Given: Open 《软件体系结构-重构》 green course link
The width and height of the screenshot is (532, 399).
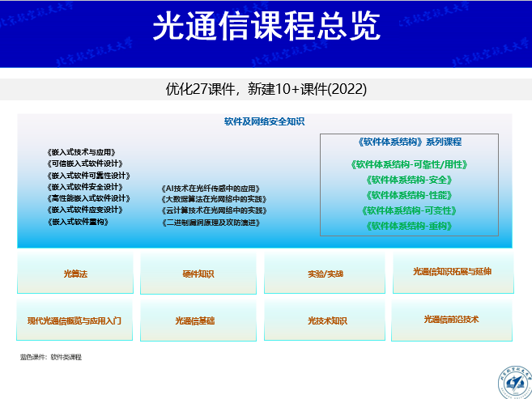Looking at the screenshot, I should (x=409, y=226).
